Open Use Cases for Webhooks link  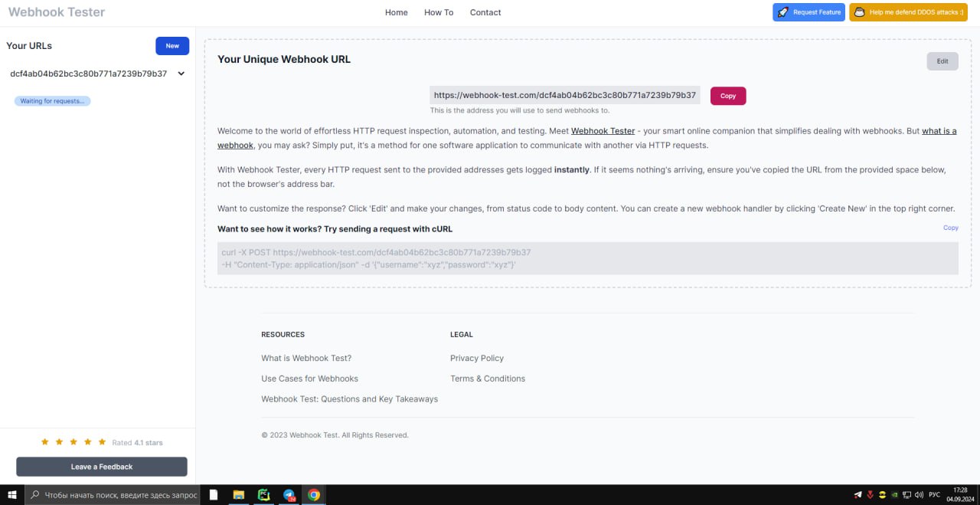tap(309, 379)
